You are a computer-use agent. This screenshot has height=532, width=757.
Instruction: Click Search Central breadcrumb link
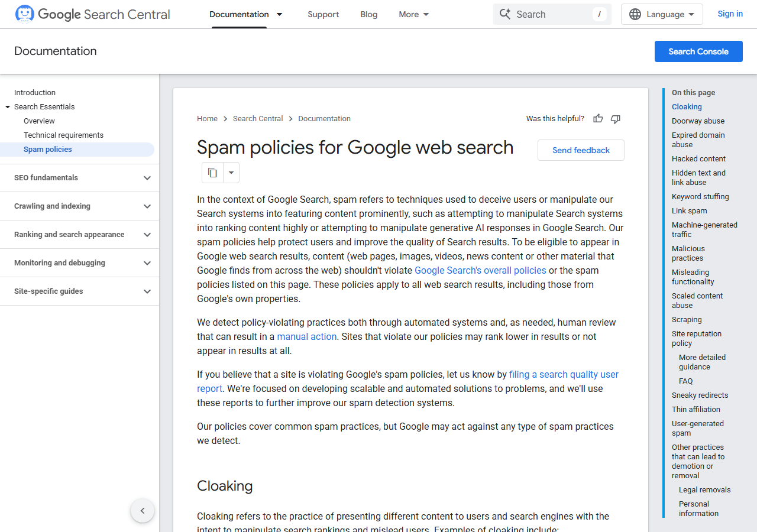[258, 119]
